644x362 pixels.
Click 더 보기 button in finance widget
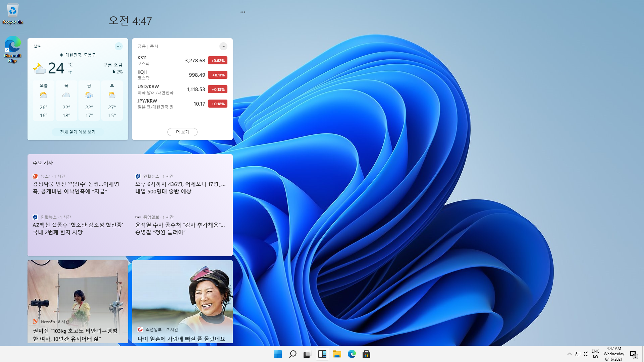click(182, 132)
